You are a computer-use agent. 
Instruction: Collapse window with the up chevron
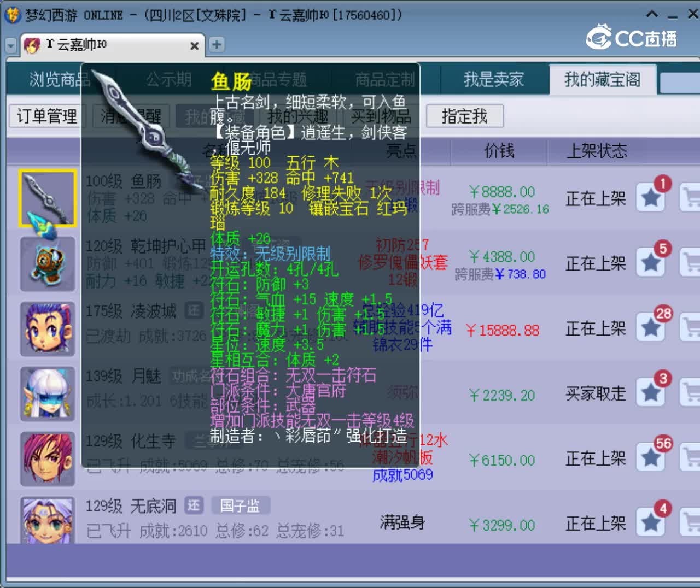coord(652,14)
